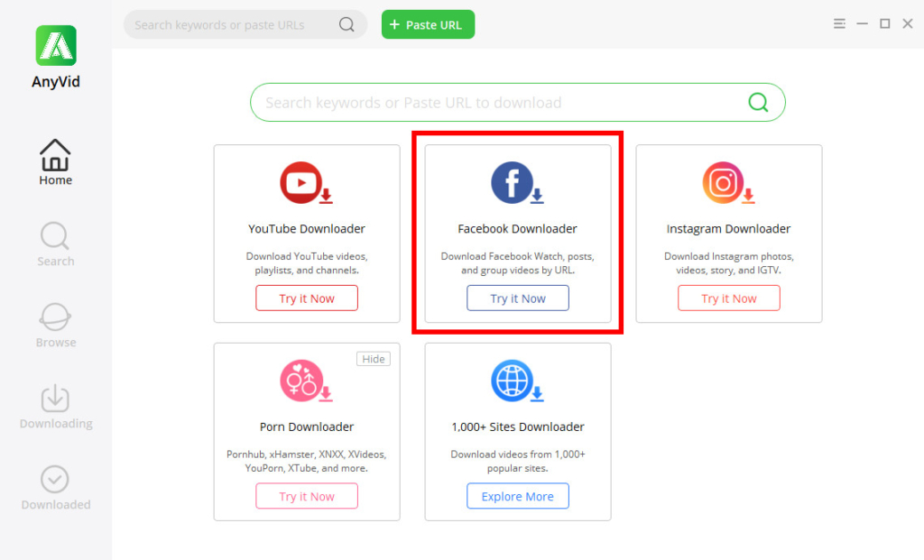
Task: Click the Instagram Downloader title text
Action: pos(728,228)
